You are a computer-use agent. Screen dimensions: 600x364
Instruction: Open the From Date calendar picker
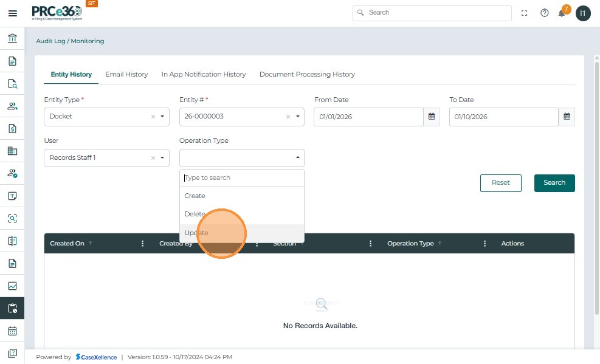click(x=432, y=117)
